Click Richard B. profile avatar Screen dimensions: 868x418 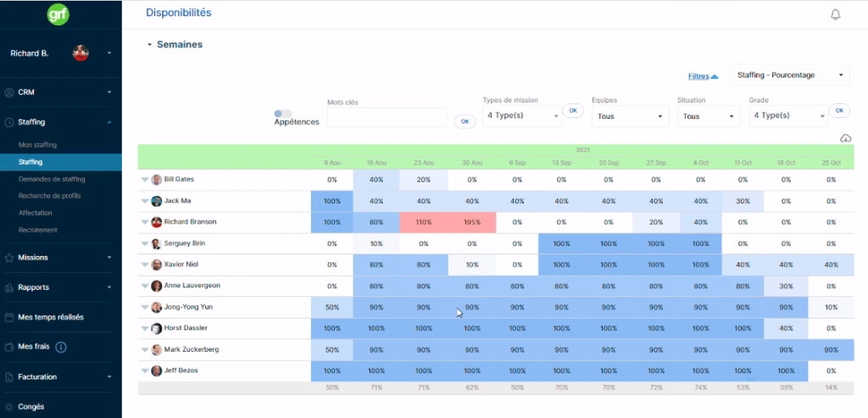81,53
